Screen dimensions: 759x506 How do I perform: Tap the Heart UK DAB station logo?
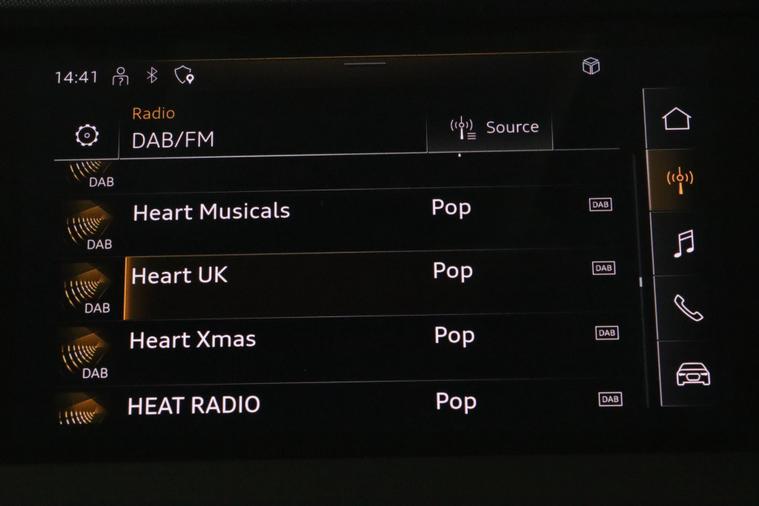(88, 289)
